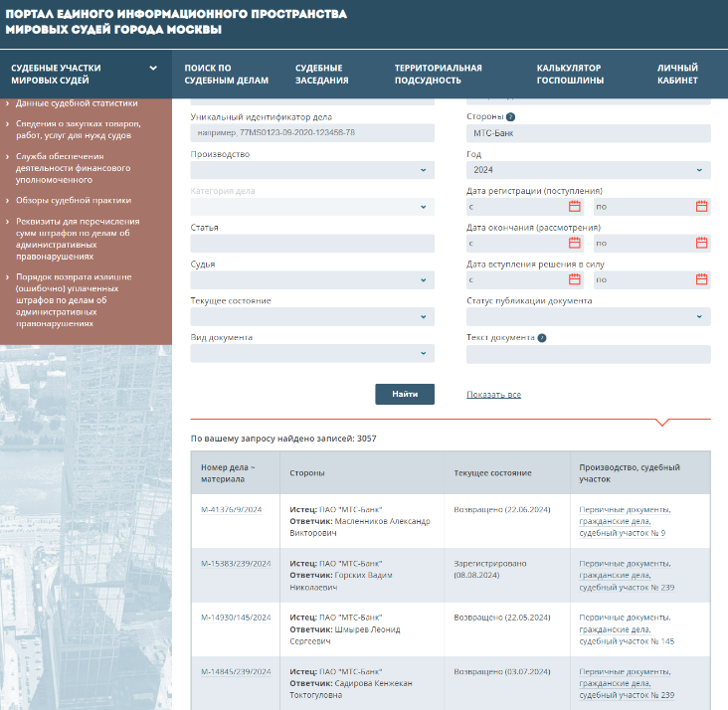
Task: Expand the Судья dropdown list
Action: pyautogui.click(x=312, y=280)
